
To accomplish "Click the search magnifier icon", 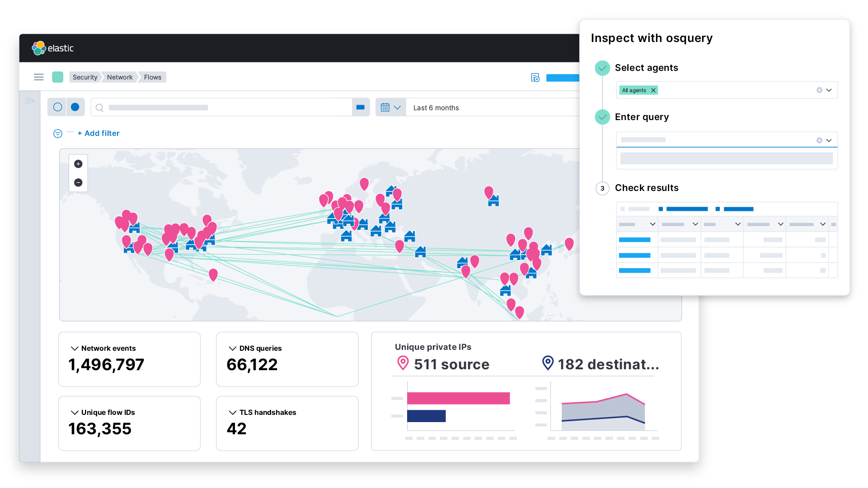I will click(100, 107).
